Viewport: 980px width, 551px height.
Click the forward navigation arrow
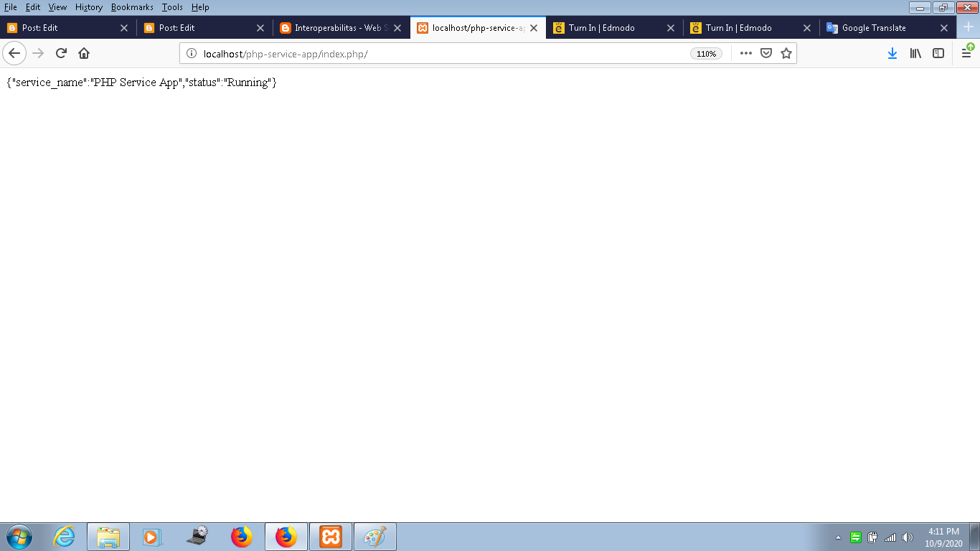pos(39,53)
